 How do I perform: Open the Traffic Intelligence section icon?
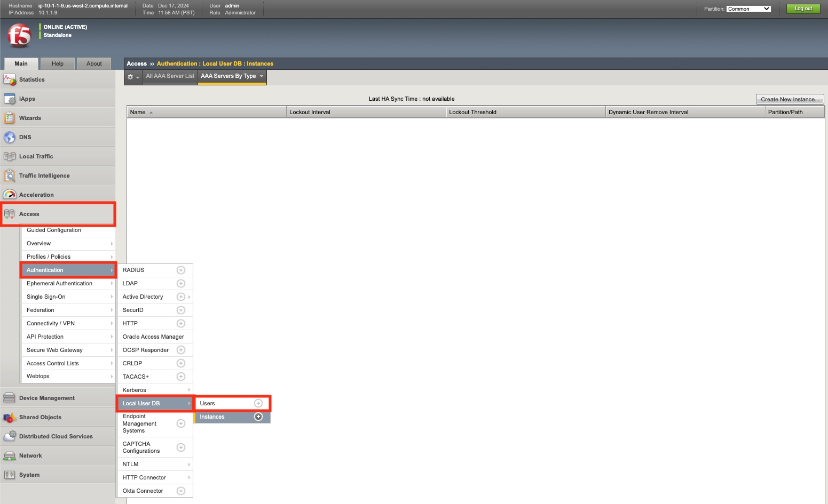point(10,175)
